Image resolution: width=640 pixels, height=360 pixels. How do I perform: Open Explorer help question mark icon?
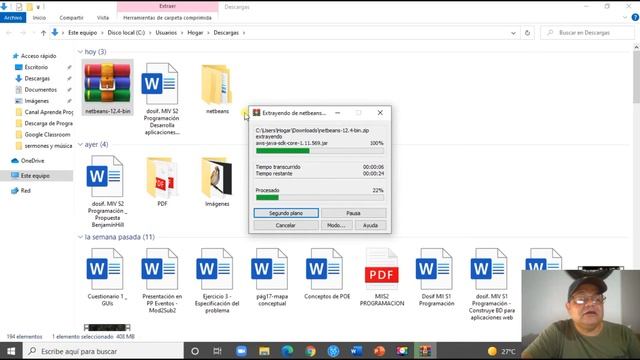[635, 18]
